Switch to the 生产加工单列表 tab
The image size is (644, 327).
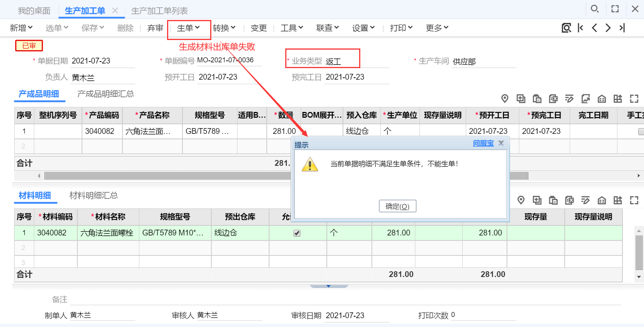[159, 11]
